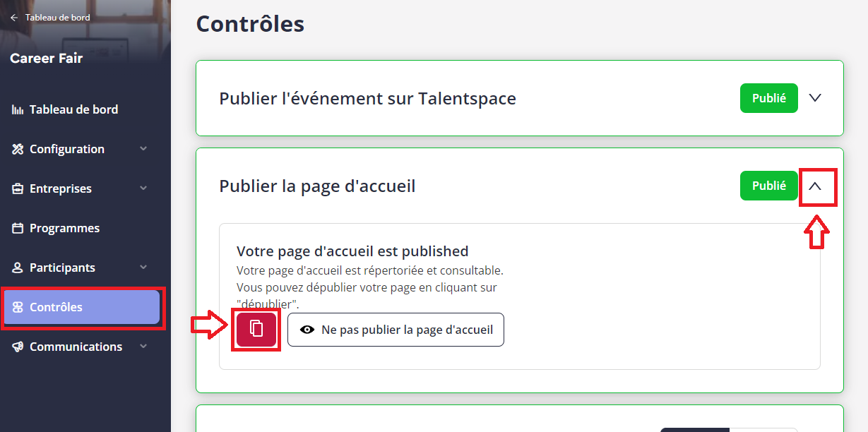Click the copy link icon button
This screenshot has width=868, height=432.
click(256, 329)
